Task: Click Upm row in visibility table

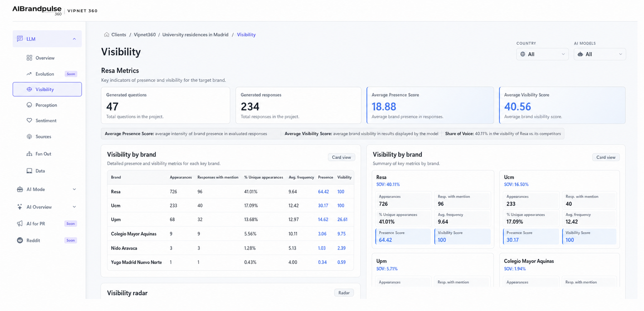Action: pyautogui.click(x=231, y=219)
